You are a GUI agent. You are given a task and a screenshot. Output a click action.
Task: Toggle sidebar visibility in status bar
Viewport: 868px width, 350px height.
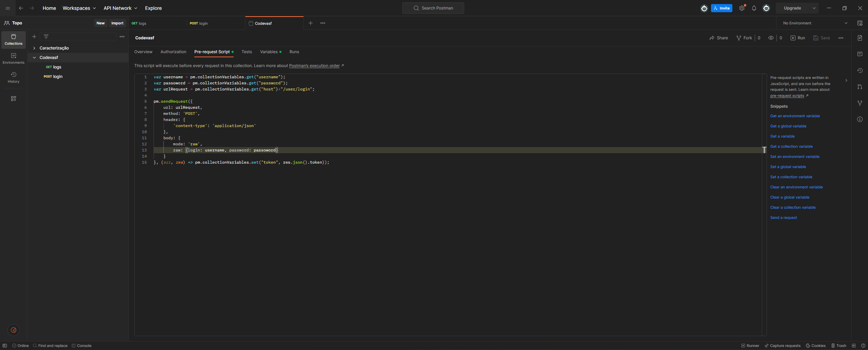click(5, 346)
